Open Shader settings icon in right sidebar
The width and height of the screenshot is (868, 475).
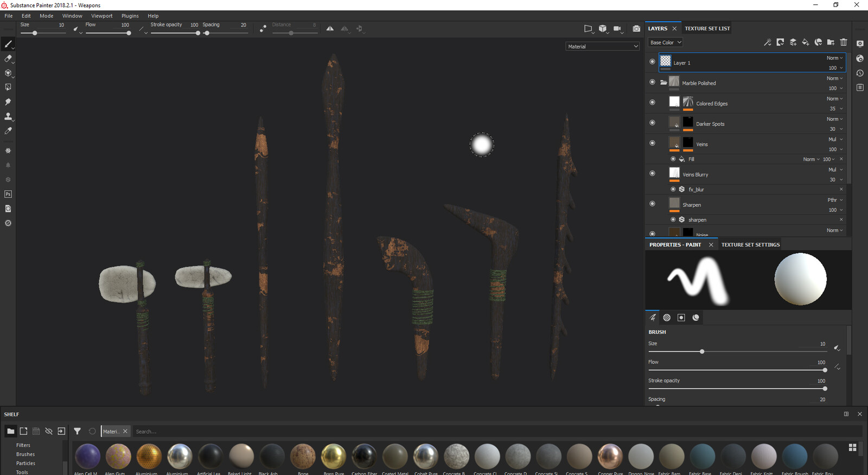[860, 58]
